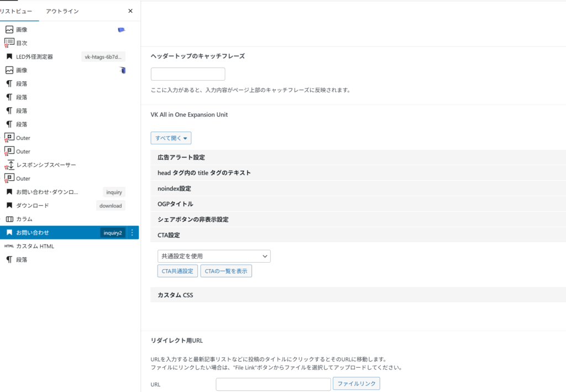Select the 目次 block in the list
566x392 pixels.
[x=22, y=43]
